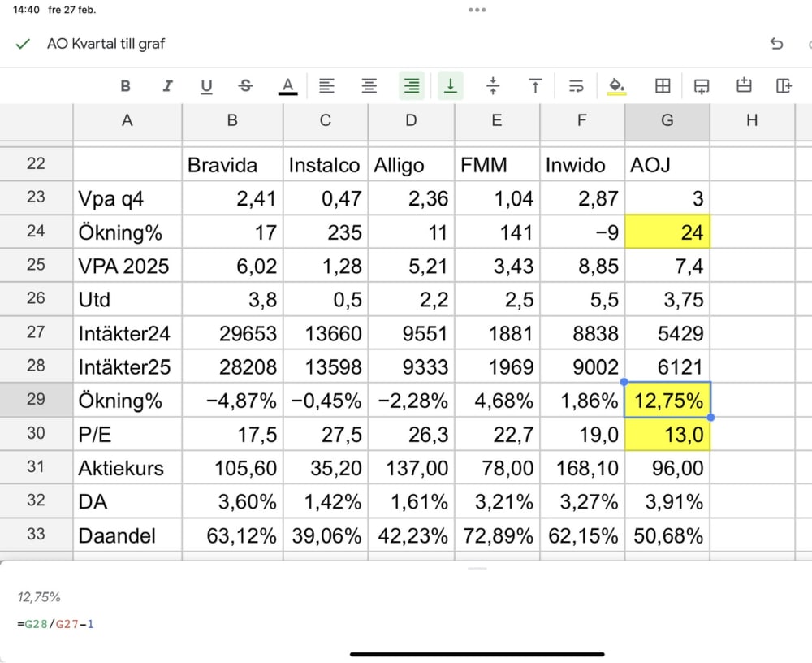This screenshot has height=663, width=812.
Task: Toggle bold formatting
Action: click(x=125, y=85)
